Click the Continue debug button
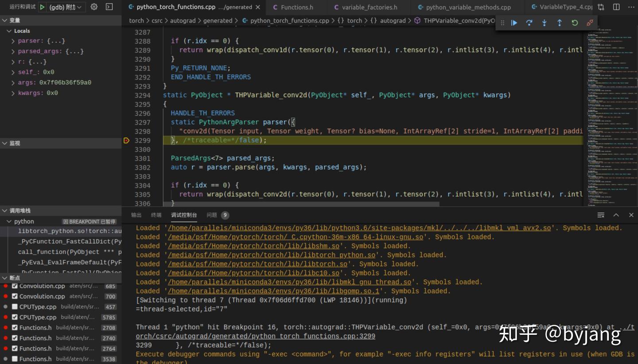This screenshot has width=638, height=364. [514, 23]
